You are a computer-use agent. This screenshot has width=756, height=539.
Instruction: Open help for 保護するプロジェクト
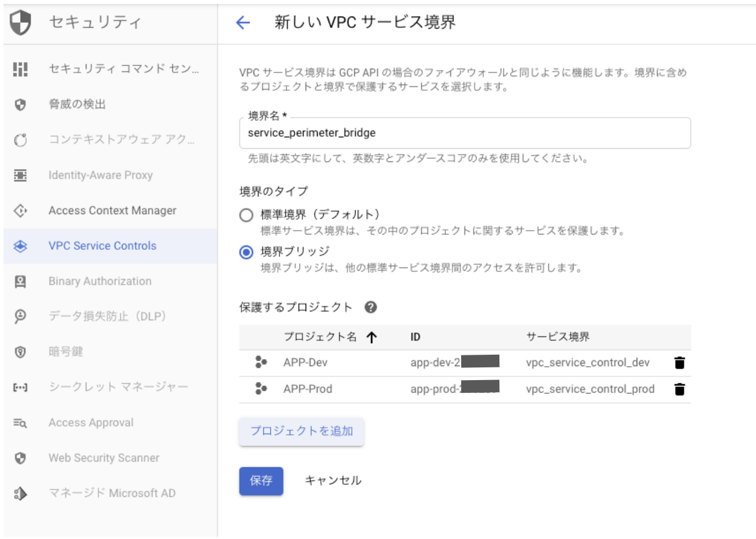tap(371, 308)
